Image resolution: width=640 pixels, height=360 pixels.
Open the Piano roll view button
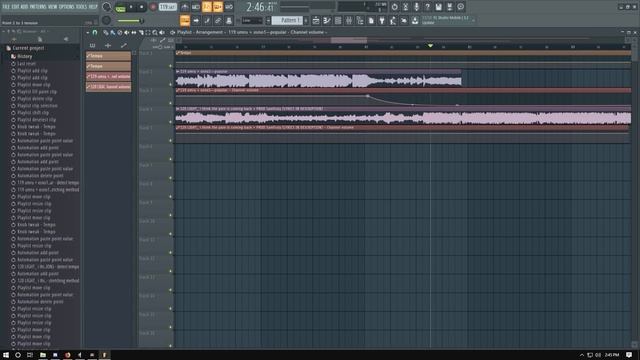[x=327, y=20]
